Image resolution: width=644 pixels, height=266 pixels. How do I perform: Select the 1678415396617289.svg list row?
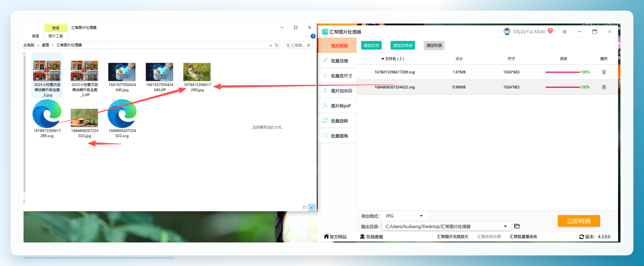pos(487,72)
